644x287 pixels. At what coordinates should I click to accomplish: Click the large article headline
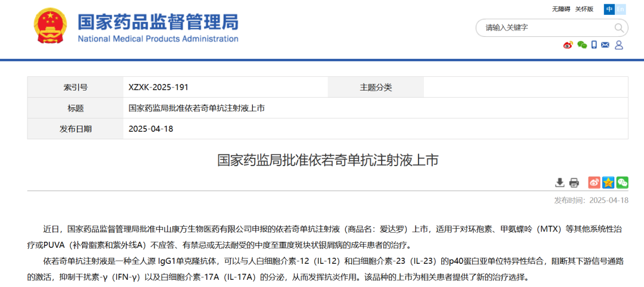point(328,160)
